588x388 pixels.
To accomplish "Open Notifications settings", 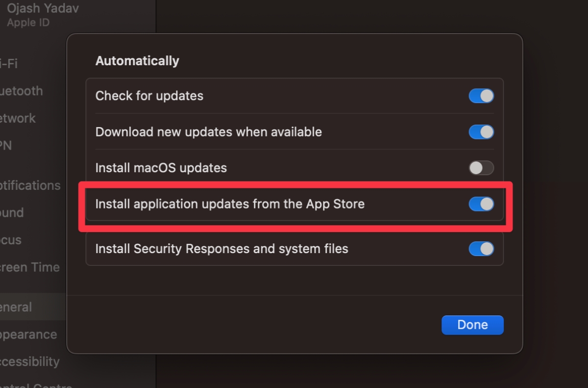I will (x=30, y=185).
